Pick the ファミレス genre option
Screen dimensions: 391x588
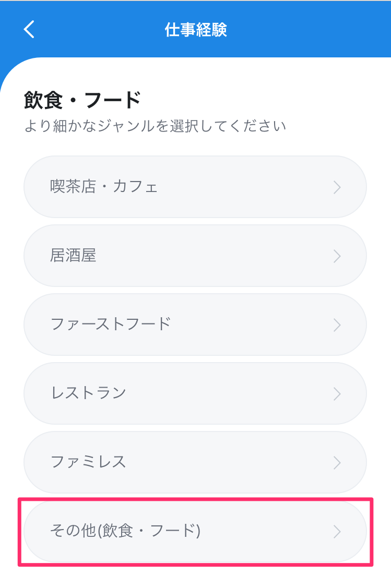(x=195, y=462)
